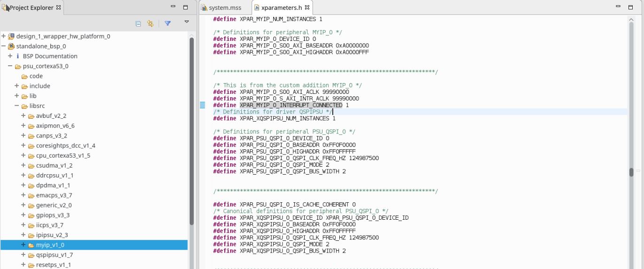Image resolution: width=644 pixels, height=269 pixels.
Task: Open the Project Explorer view menu arrow
Action: [186, 22]
